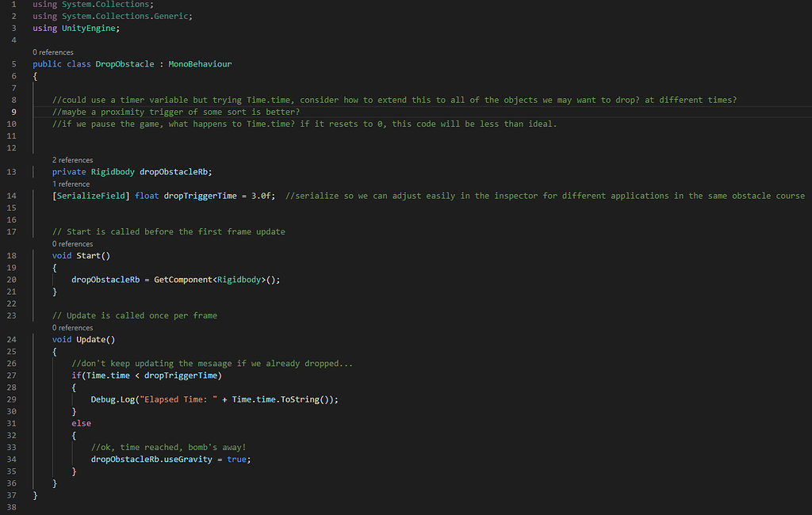
Task: Click the proximity trigger comment line
Action: (176, 112)
